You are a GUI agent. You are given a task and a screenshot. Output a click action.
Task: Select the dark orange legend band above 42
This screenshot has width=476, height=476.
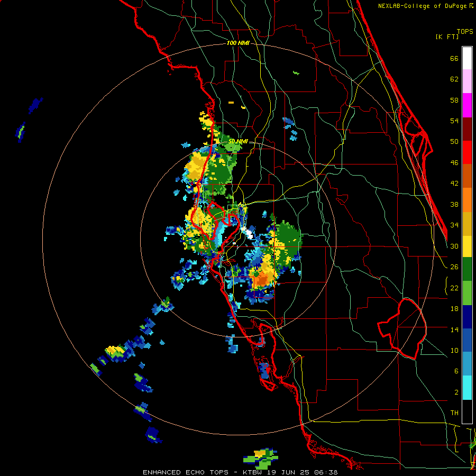click(x=467, y=176)
